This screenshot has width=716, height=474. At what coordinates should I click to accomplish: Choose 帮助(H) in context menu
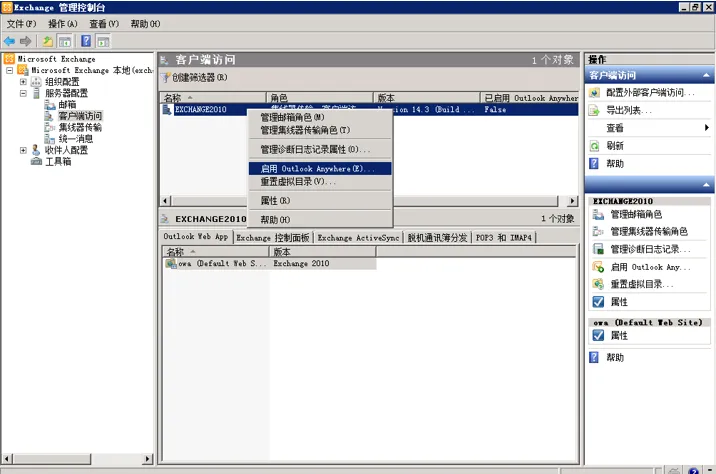click(x=320, y=220)
